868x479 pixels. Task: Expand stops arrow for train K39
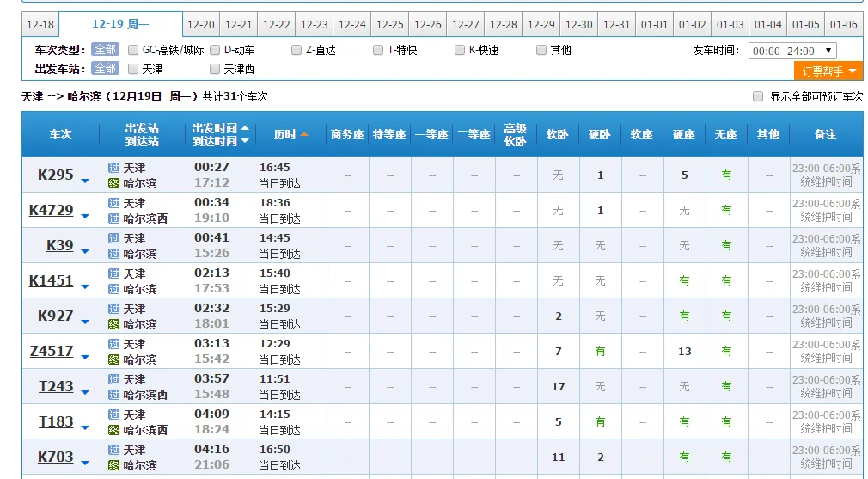(85, 251)
